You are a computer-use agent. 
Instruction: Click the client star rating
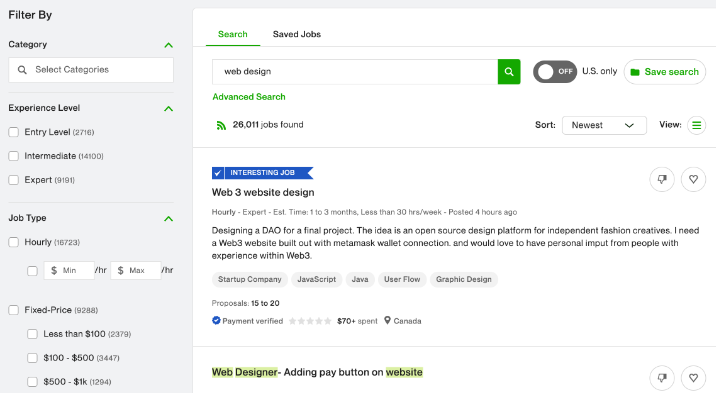[x=310, y=321]
